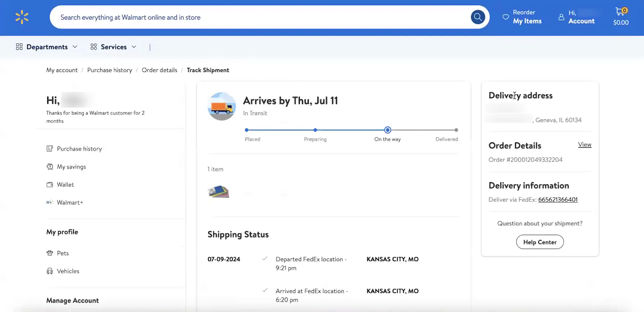Go to Order details breadcrumb
644x312 pixels.
coord(160,70)
